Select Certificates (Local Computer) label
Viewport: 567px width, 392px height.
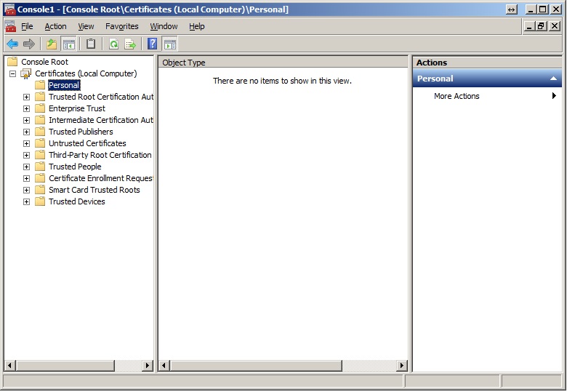click(x=86, y=73)
